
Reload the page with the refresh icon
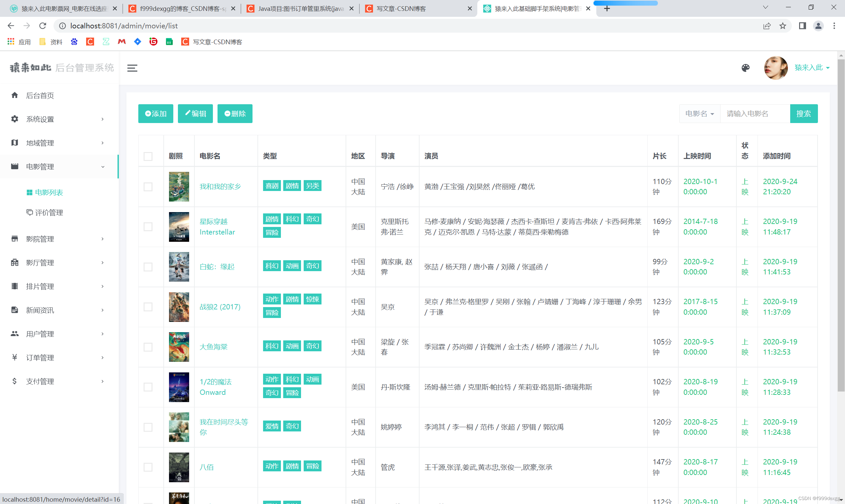click(x=43, y=26)
